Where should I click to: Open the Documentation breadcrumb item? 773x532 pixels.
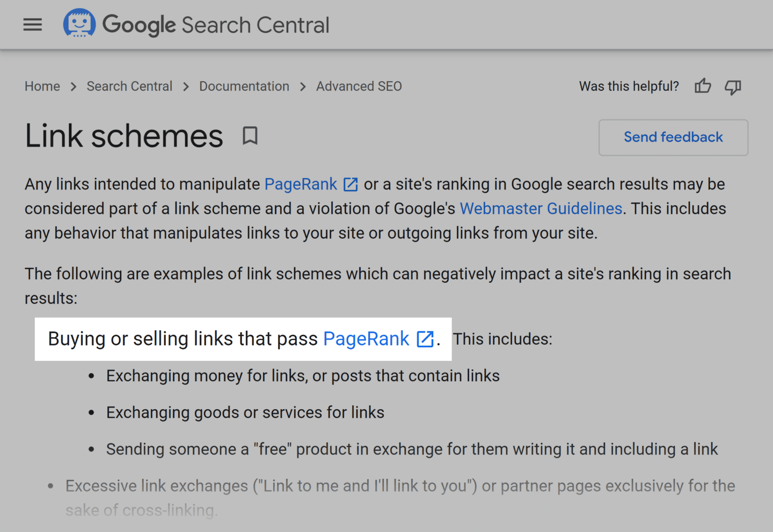pyautogui.click(x=244, y=86)
